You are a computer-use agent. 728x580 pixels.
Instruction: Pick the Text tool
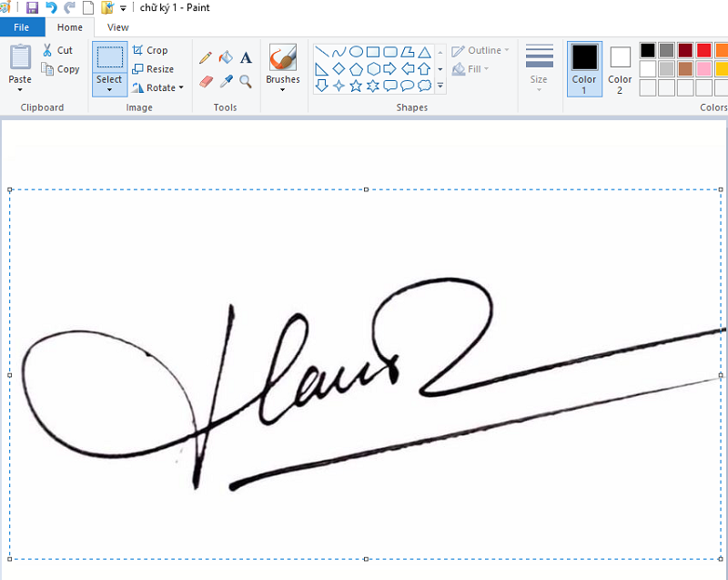246,57
